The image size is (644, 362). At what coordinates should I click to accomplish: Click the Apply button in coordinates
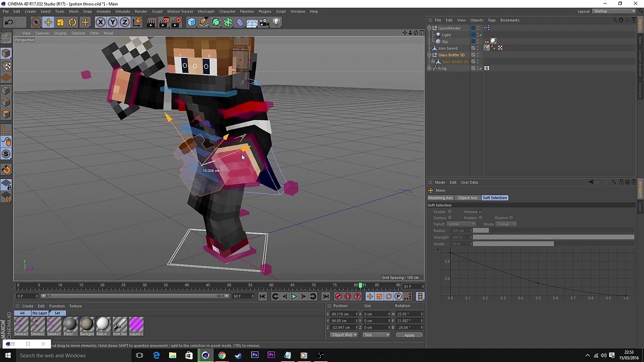pos(409,335)
